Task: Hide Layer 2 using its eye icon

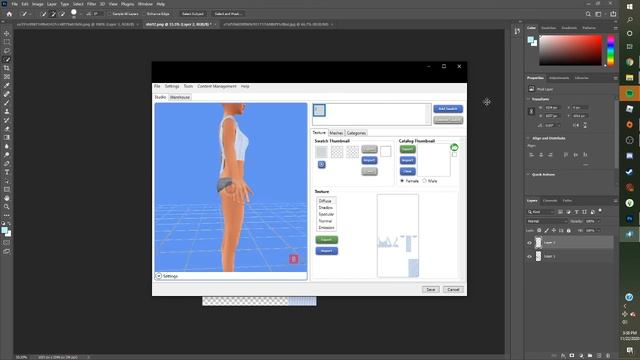Action: pyautogui.click(x=529, y=243)
